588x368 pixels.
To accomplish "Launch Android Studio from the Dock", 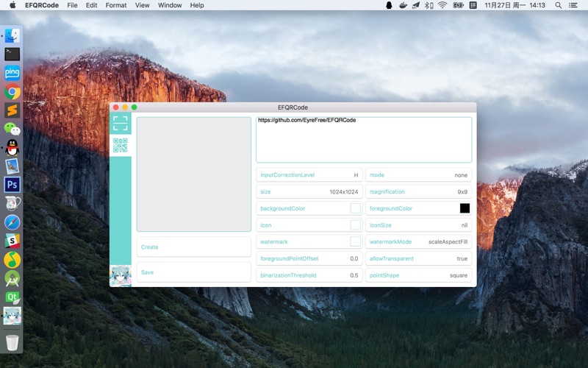I will point(12,278).
